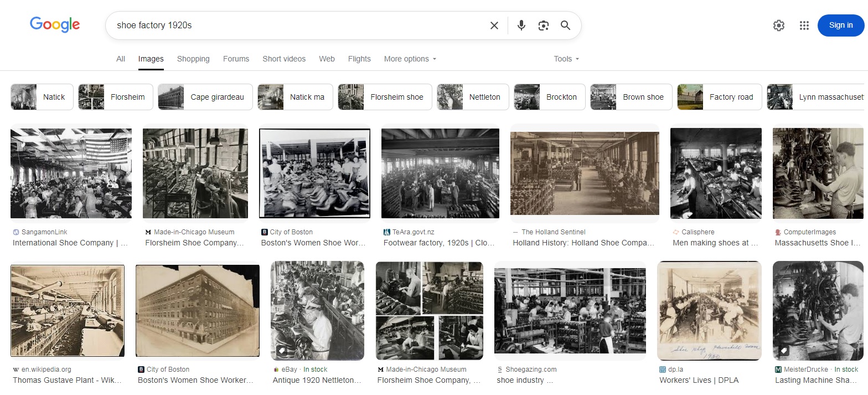The image size is (868, 395).
Task: Click the Calisphere source favicon
Action: pyautogui.click(x=676, y=232)
